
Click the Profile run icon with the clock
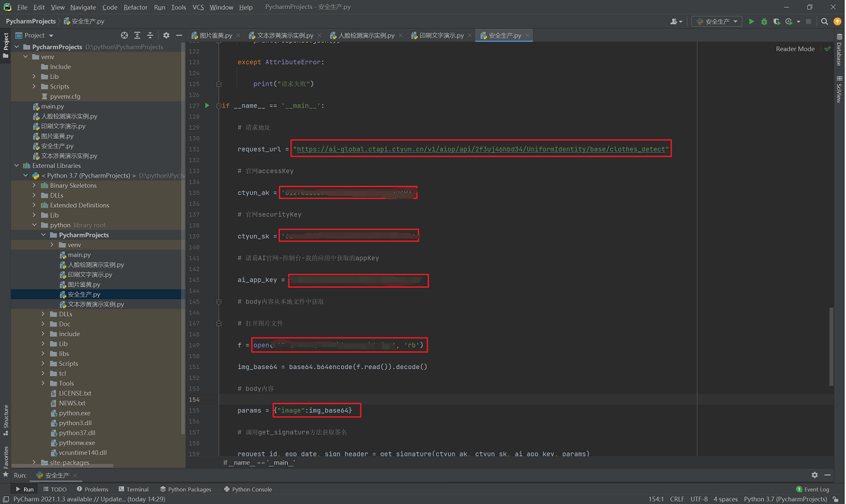(x=789, y=22)
